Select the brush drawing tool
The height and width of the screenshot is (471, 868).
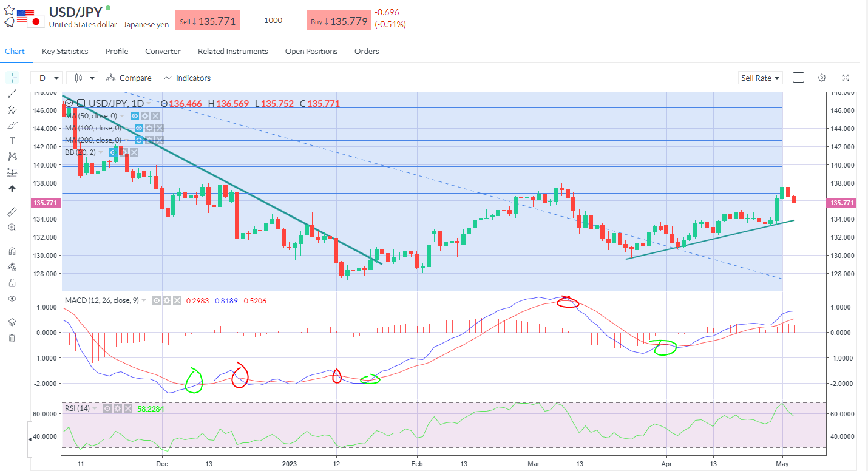point(12,125)
